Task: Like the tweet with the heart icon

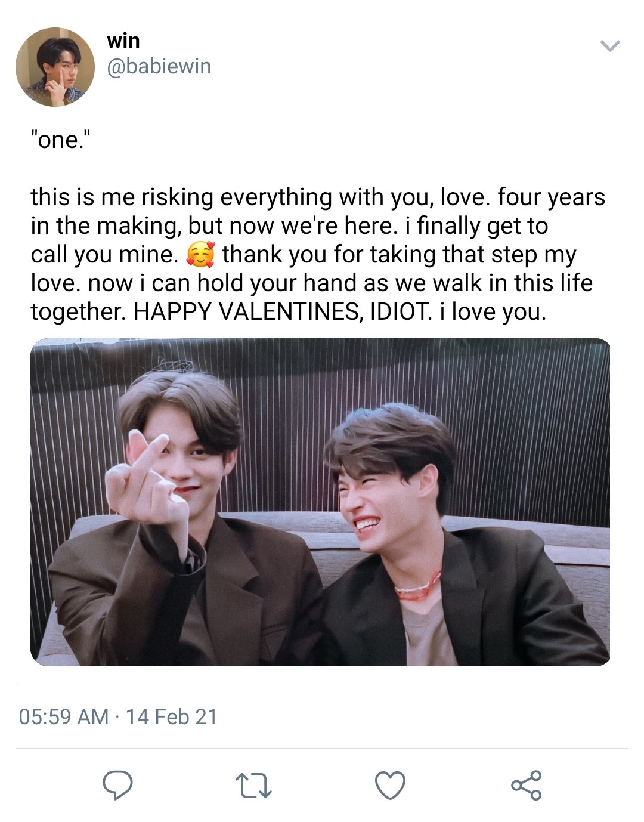Action: (391, 785)
